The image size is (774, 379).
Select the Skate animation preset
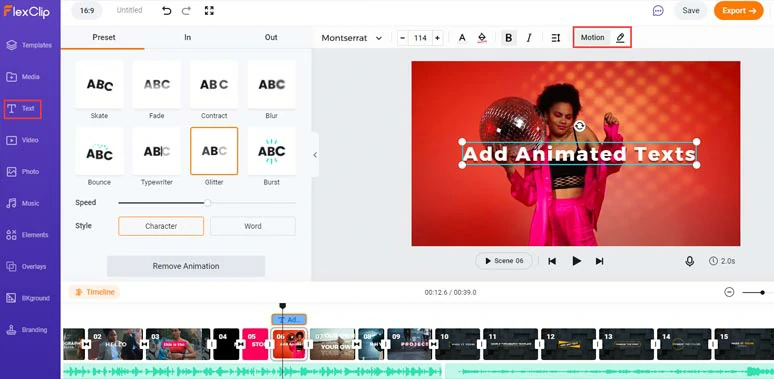[99, 84]
